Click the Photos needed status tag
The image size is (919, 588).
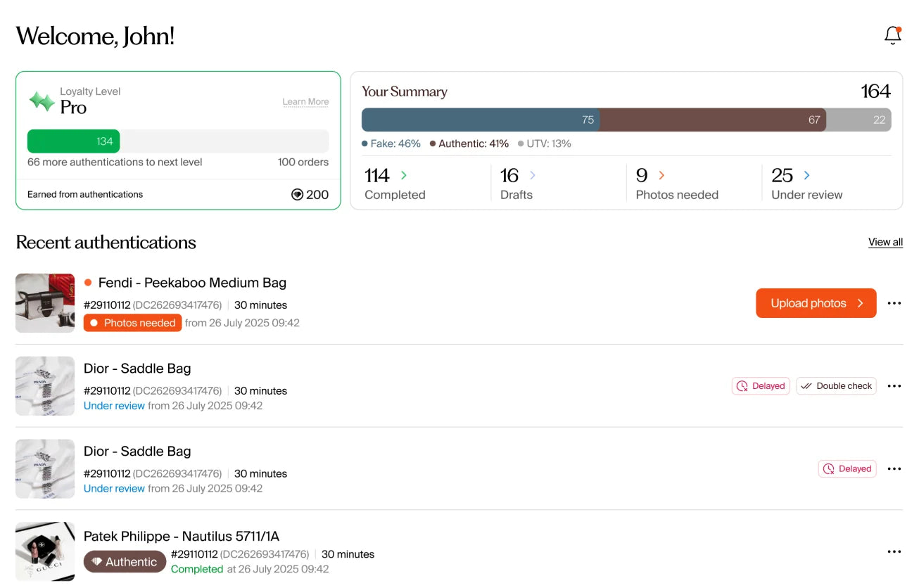point(132,323)
